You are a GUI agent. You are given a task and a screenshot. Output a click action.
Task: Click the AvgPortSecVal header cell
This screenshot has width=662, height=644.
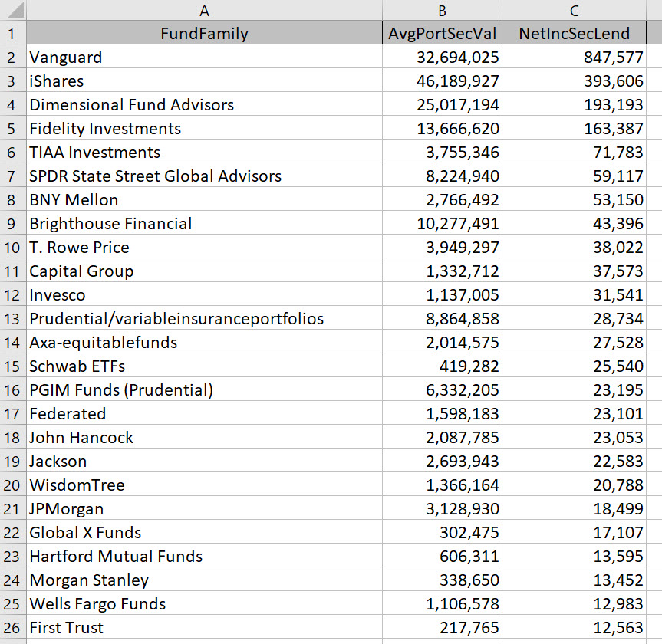pyautogui.click(x=442, y=33)
